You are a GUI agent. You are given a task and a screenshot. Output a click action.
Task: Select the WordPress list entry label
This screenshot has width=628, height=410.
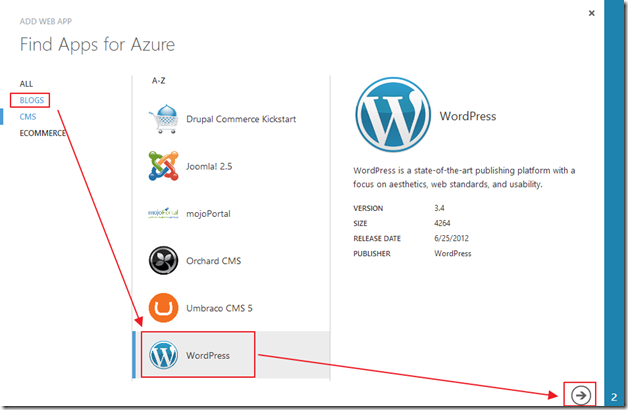pos(207,356)
